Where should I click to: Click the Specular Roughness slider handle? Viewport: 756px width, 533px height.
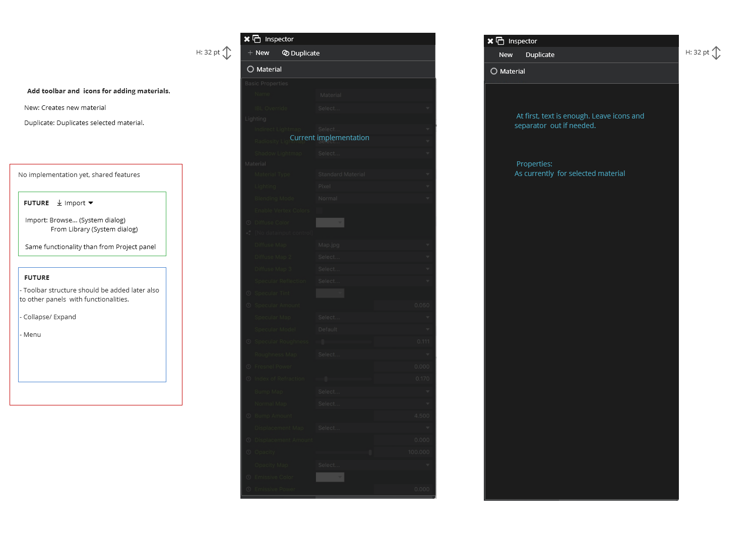click(323, 342)
